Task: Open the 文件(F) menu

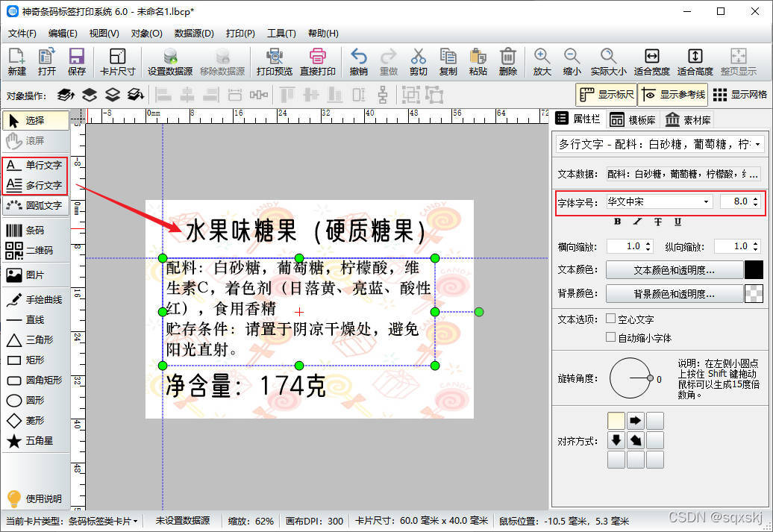Action: click(x=22, y=34)
